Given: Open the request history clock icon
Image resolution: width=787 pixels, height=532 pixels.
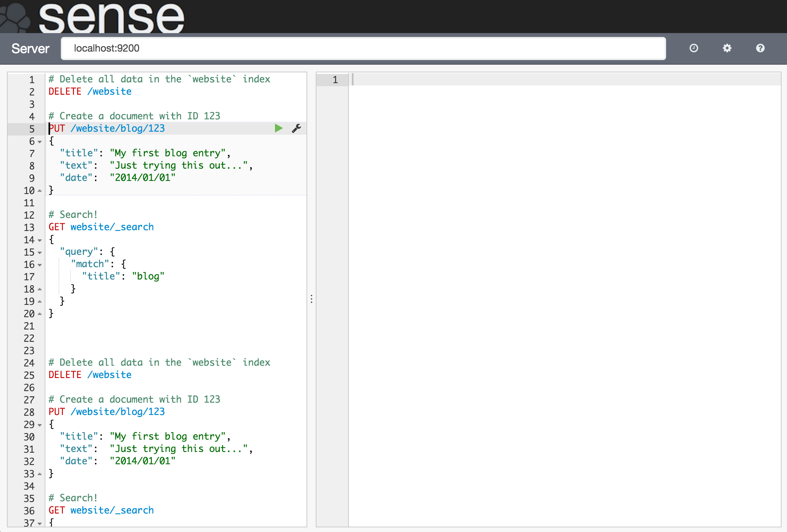Looking at the screenshot, I should 694,48.
